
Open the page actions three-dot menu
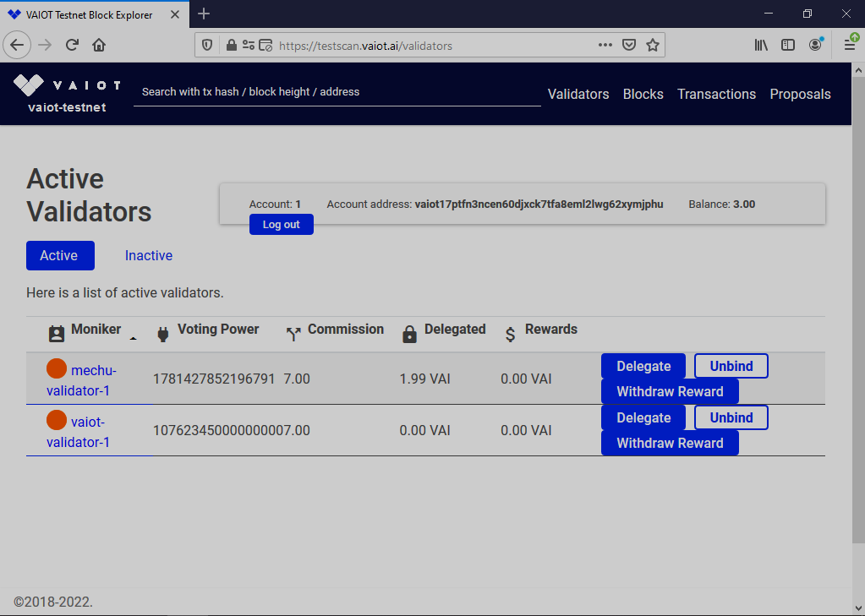coord(605,46)
